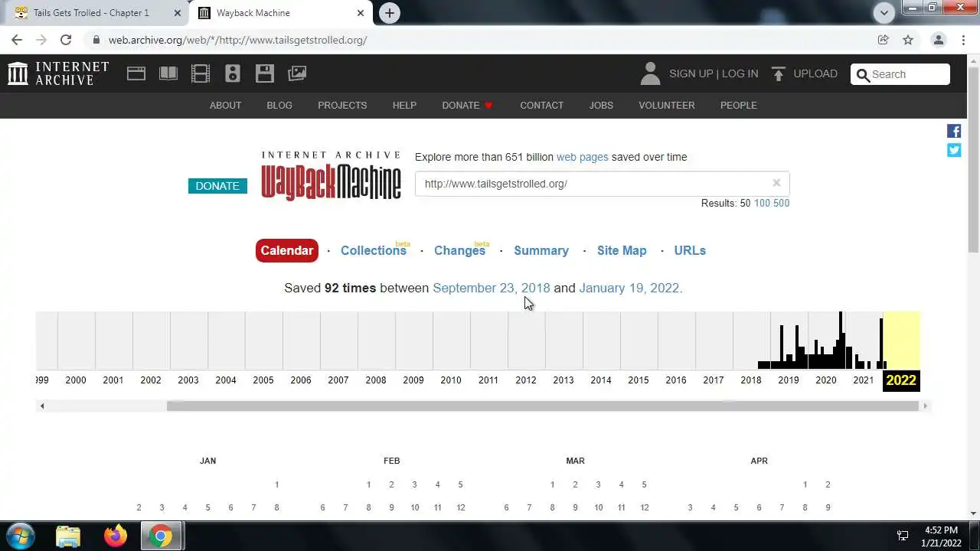
Task: Click the browser Back arrow
Action: pyautogui.click(x=17, y=40)
